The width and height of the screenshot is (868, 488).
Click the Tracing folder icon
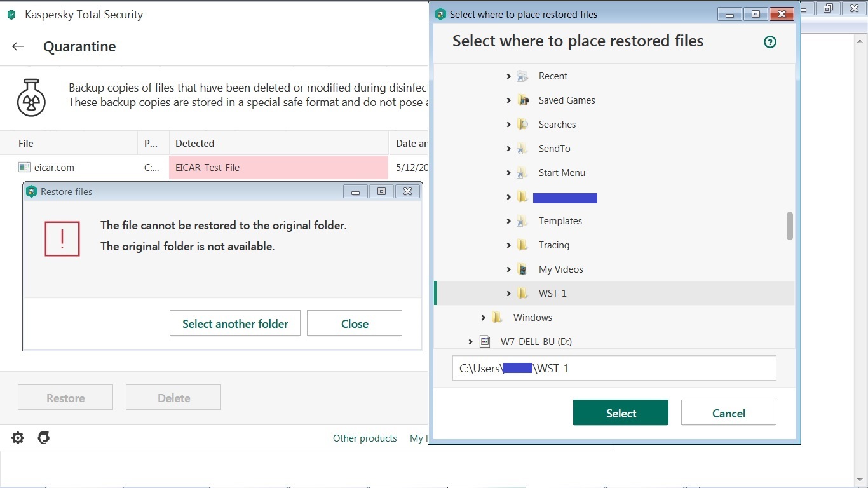pyautogui.click(x=522, y=245)
